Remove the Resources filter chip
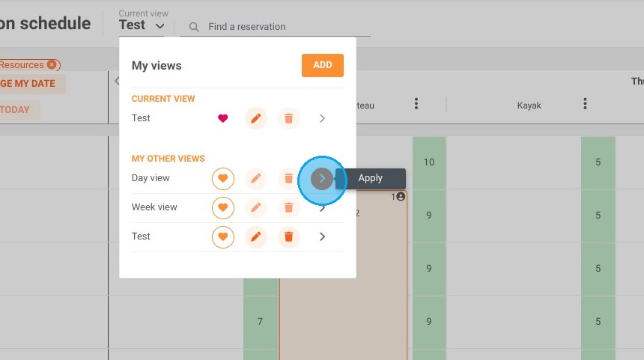 52,65
